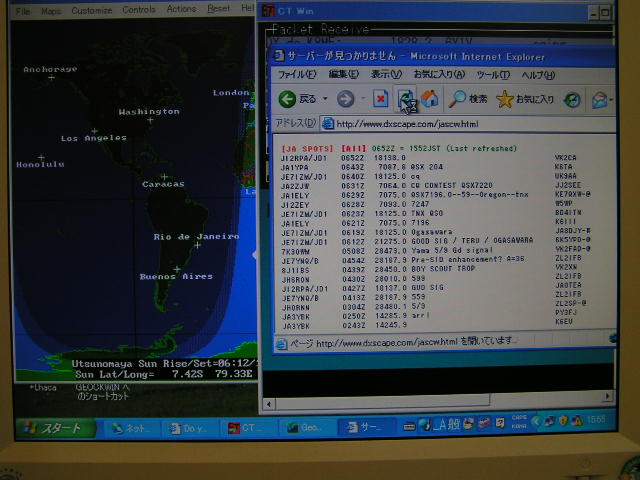Open the History toolbar icon
Image resolution: width=640 pixels, height=480 pixels.
pos(572,100)
